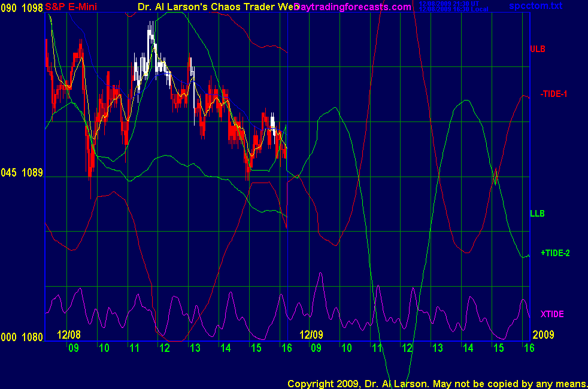Click the 11 hour label for 12/08
The image size is (588, 389).
(x=134, y=348)
